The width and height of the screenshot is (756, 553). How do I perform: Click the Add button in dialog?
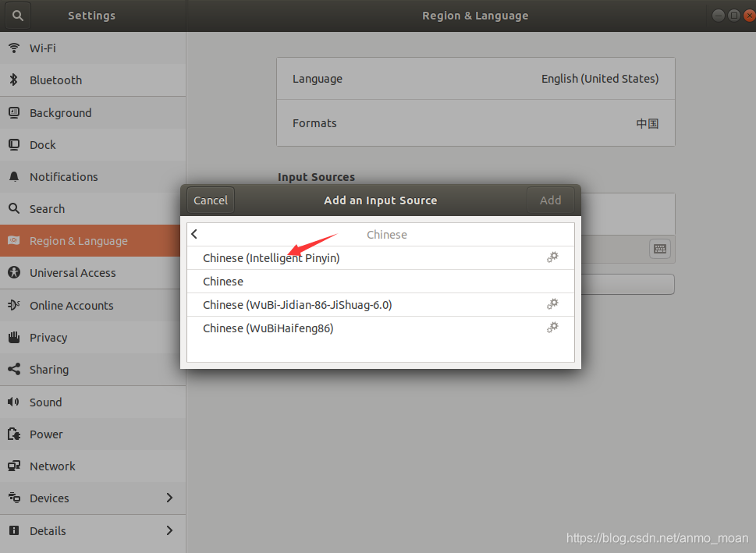pos(550,200)
